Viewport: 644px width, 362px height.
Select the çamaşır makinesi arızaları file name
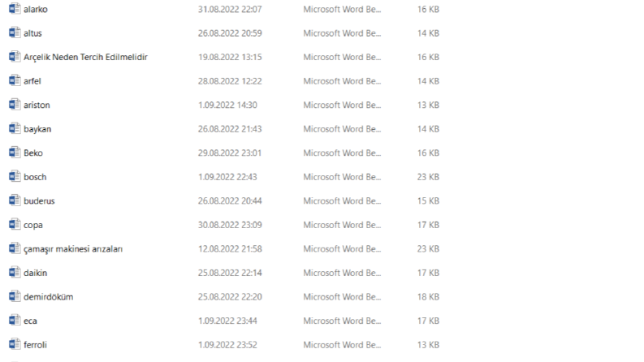pyautogui.click(x=73, y=249)
